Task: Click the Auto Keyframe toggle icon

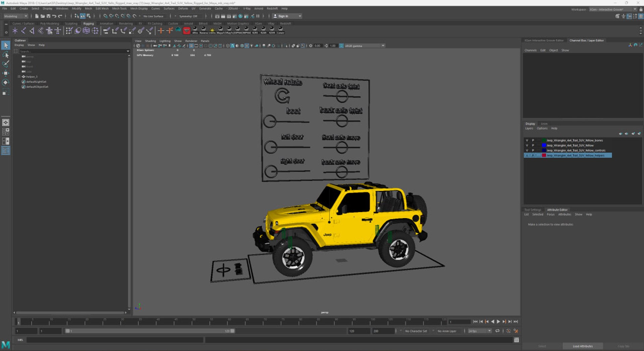Action: [x=508, y=331]
